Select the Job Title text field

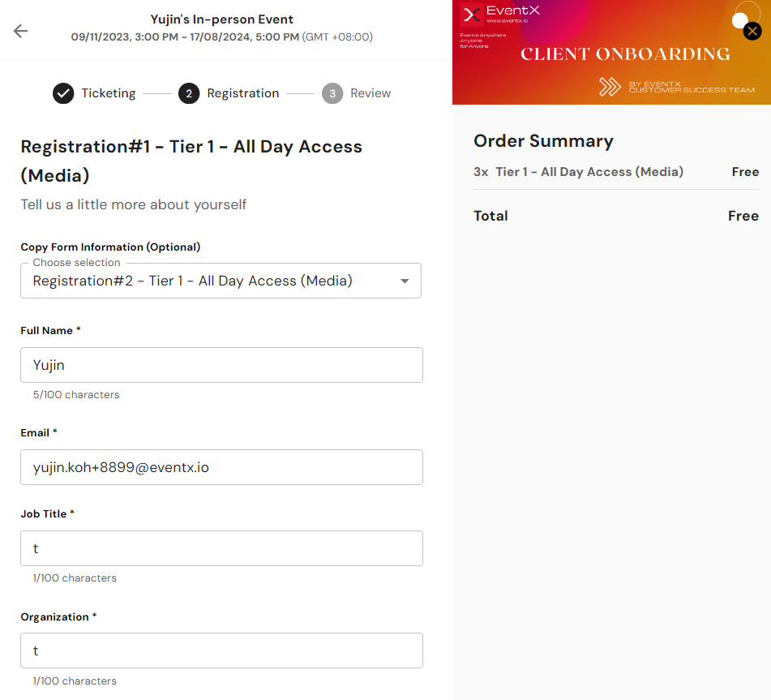click(221, 548)
